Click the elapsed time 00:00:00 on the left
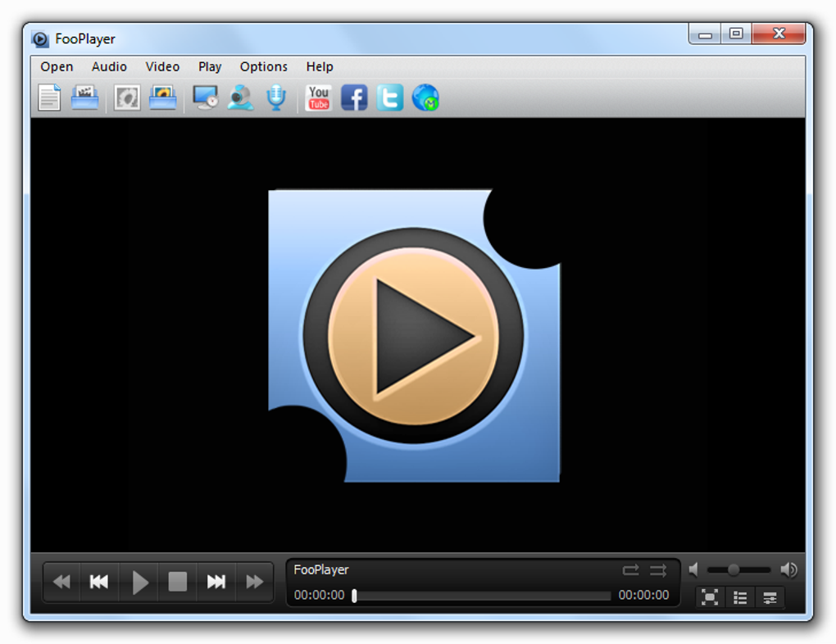This screenshot has height=644, width=836. (320, 595)
